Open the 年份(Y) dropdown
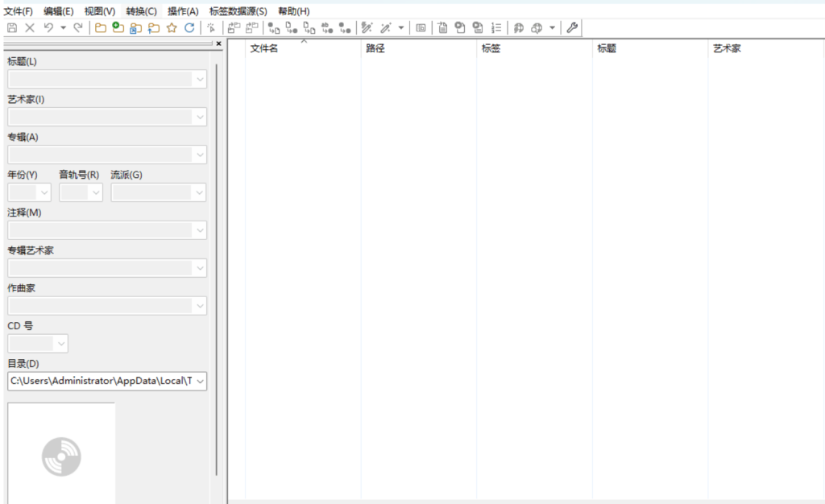 [x=44, y=193]
